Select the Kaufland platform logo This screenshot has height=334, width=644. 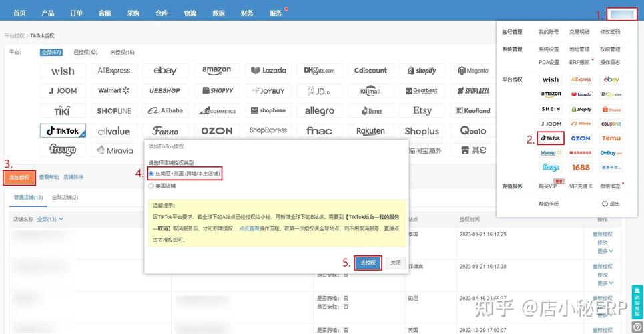(x=473, y=111)
